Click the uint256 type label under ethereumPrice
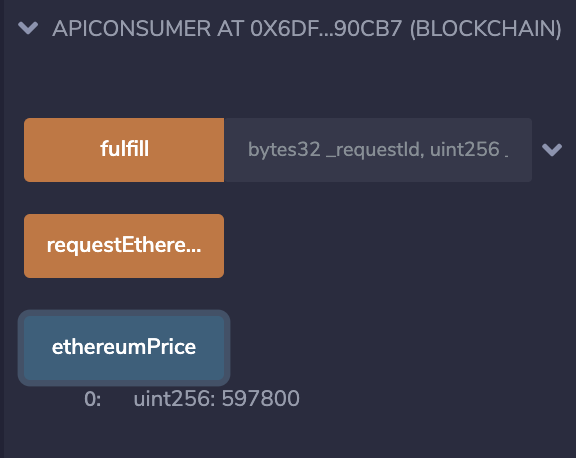Image resolution: width=576 pixels, height=458 pixels. click(x=174, y=399)
